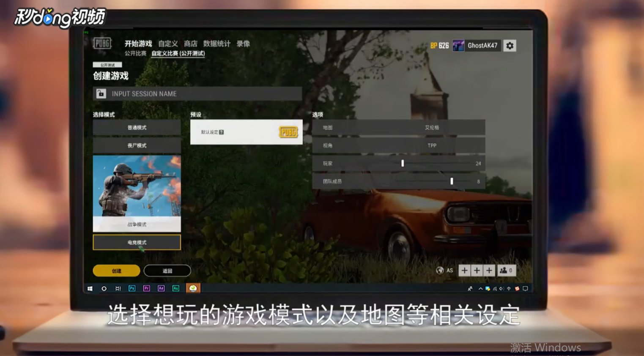The height and width of the screenshot is (356, 644).
Task: Click the 返回 back button
Action: coord(167,271)
